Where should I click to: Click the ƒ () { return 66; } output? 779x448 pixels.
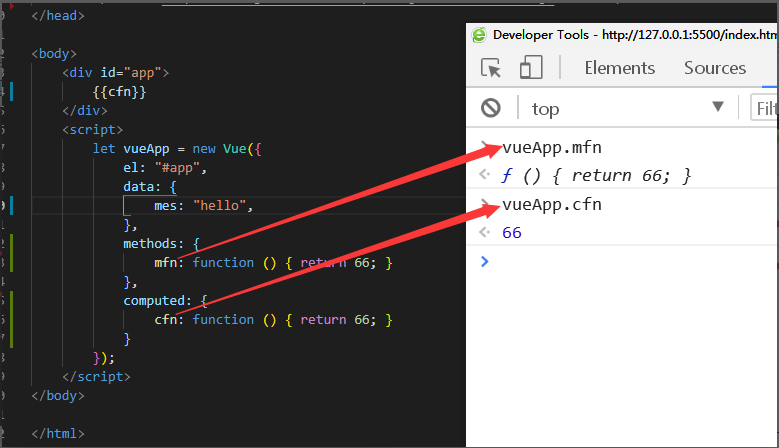[x=596, y=176]
